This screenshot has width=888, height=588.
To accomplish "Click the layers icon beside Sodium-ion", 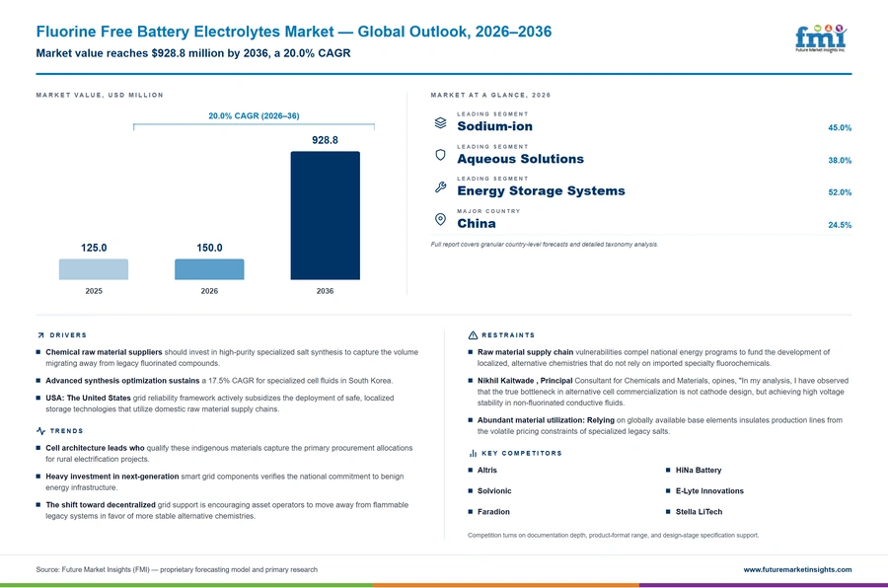I will [x=440, y=122].
